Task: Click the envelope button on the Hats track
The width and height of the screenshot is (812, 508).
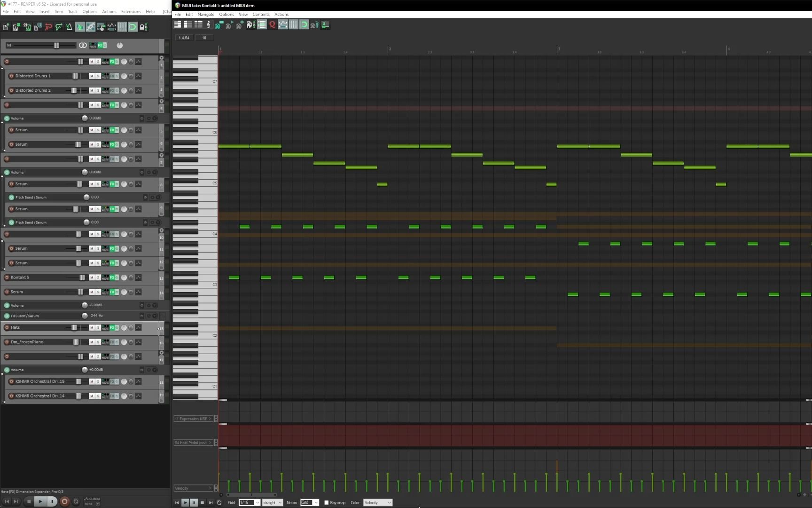Action: [138, 327]
